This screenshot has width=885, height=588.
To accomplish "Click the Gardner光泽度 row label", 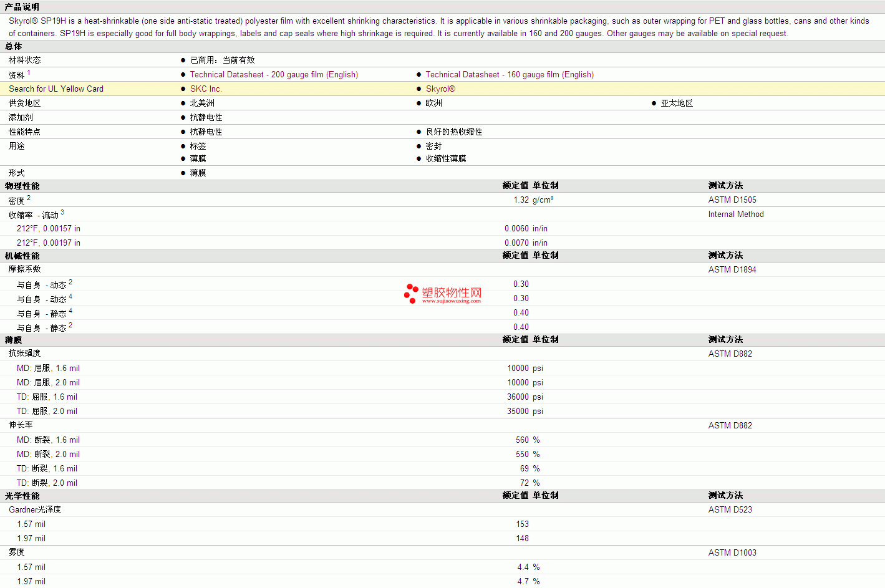I will coord(35,509).
